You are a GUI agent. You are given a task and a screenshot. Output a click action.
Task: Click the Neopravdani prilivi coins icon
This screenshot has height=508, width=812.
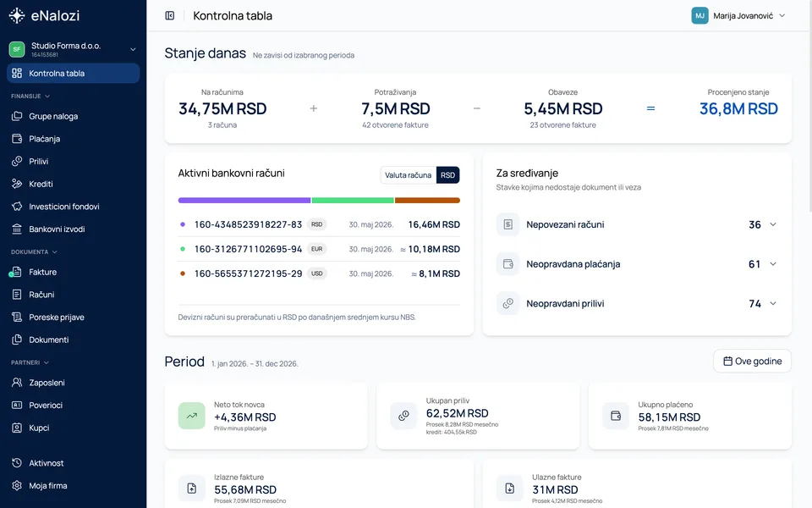coord(508,303)
